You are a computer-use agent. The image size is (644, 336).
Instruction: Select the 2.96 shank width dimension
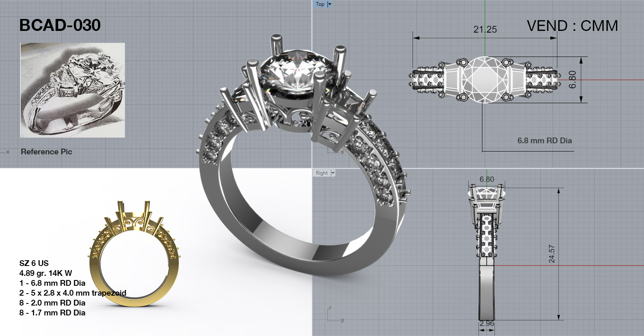(x=487, y=324)
